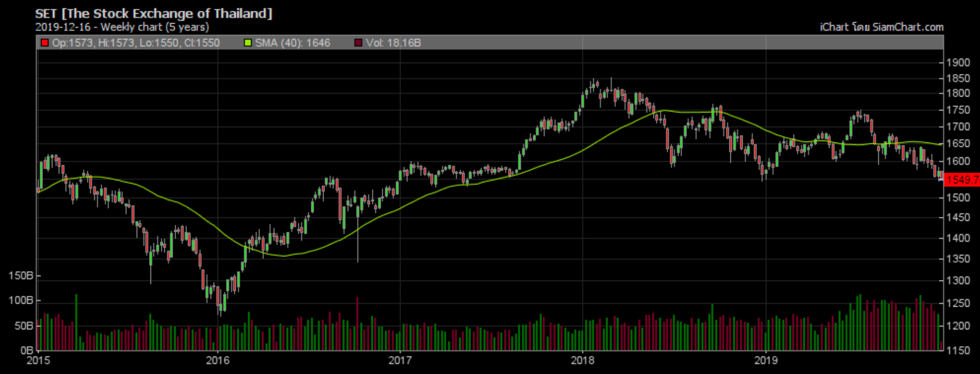Click the 1600 price axis label
Image resolution: width=980 pixels, height=374 pixels.
958,161
